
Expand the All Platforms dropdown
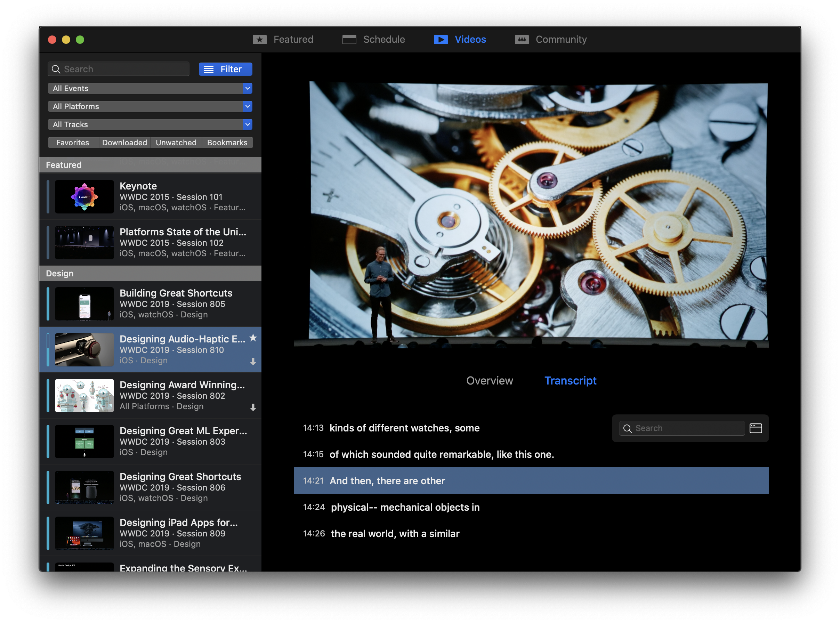click(150, 106)
